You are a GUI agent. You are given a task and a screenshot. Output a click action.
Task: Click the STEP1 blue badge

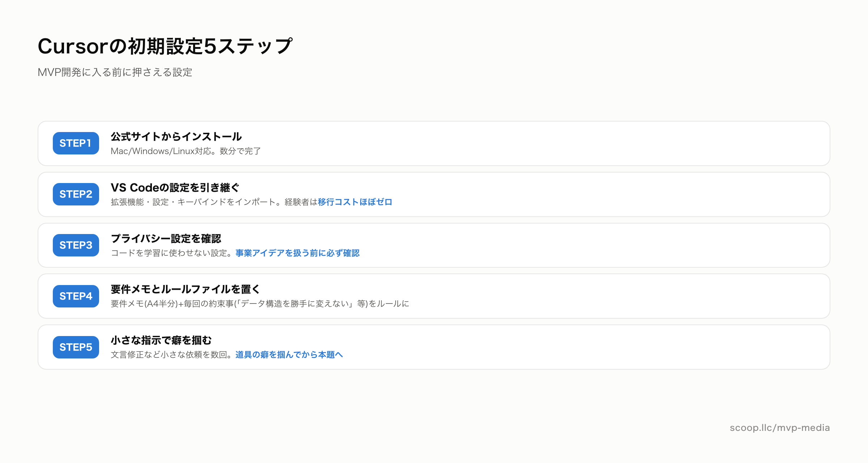(x=76, y=143)
